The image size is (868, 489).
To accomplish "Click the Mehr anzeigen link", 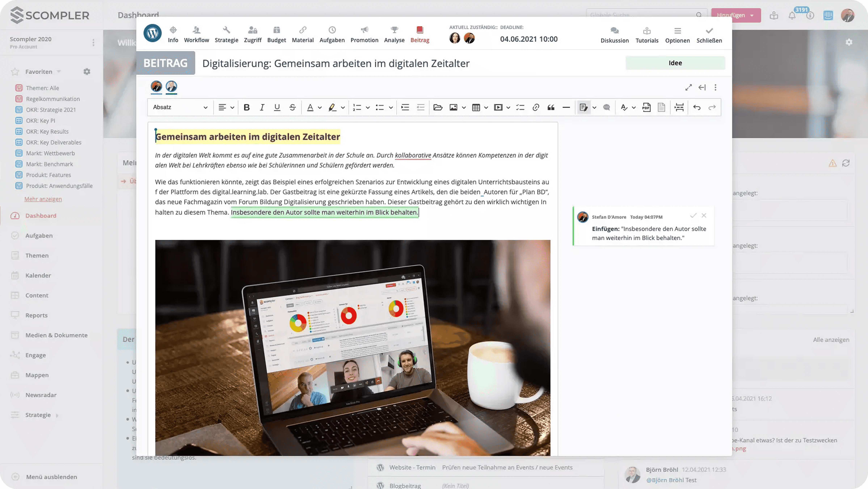I will point(43,199).
